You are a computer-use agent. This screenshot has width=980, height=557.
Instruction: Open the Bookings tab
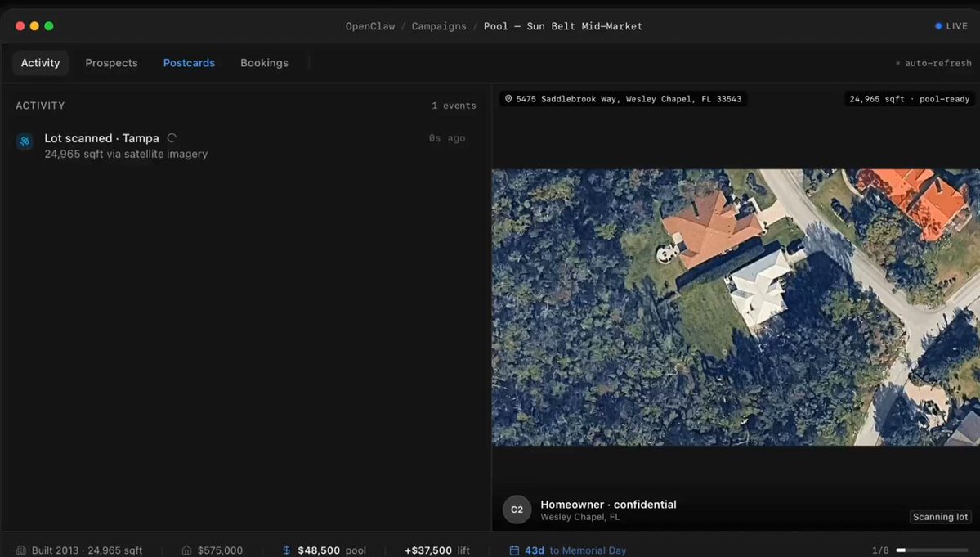[264, 62]
